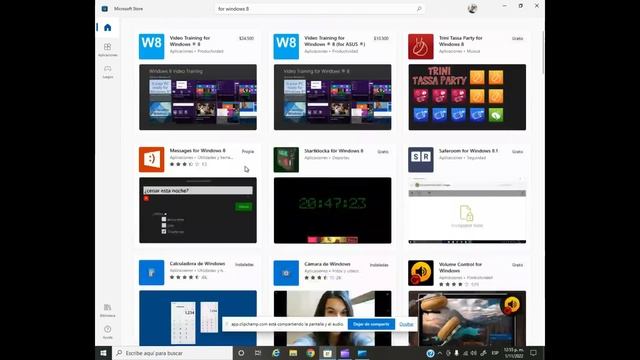The width and height of the screenshot is (640, 360).
Task: Open Windows Start menu
Action: [x=103, y=353]
